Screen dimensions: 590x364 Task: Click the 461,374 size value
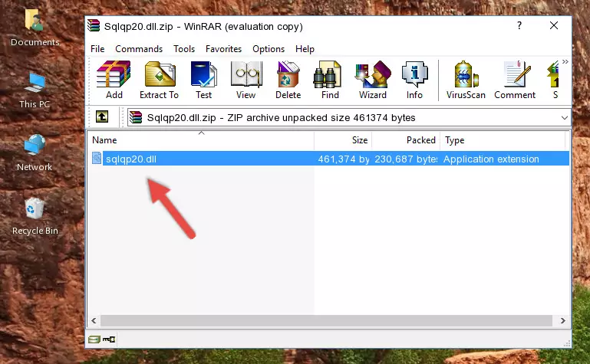click(344, 159)
